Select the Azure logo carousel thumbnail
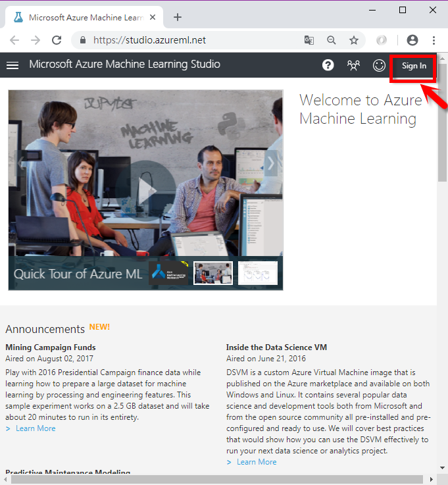448x485 pixels. pyautogui.click(x=168, y=273)
